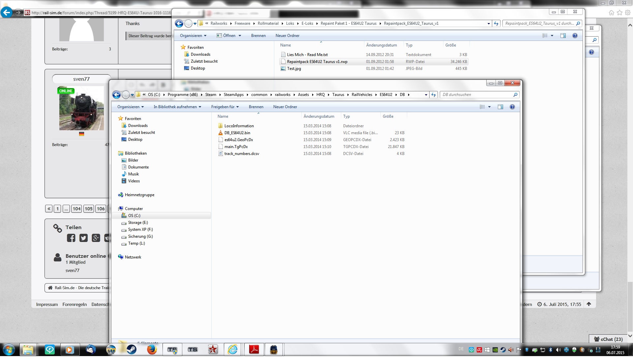Click Twitter share icon under Teilen
633x364 pixels.
point(83,238)
